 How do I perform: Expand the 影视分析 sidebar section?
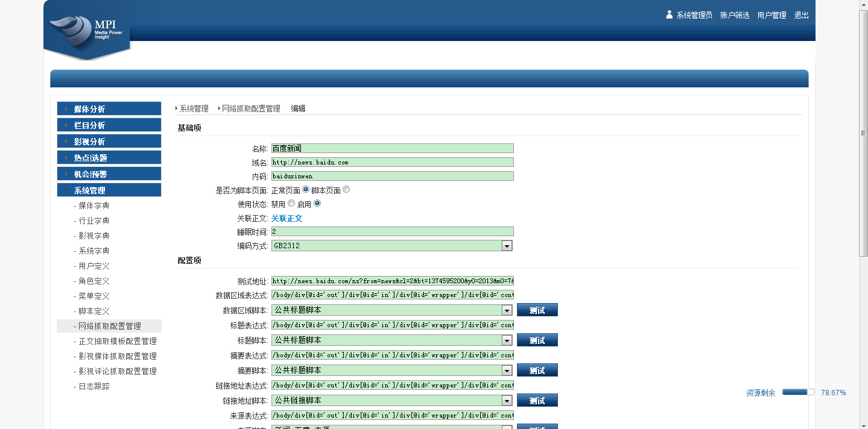point(109,142)
